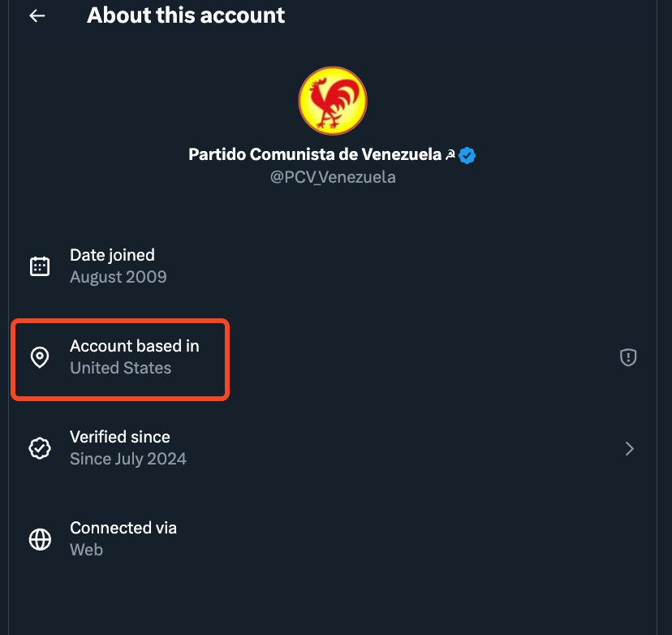The width and height of the screenshot is (672, 635).
Task: Click the globe icon beside Connected via
Action: [x=40, y=539]
